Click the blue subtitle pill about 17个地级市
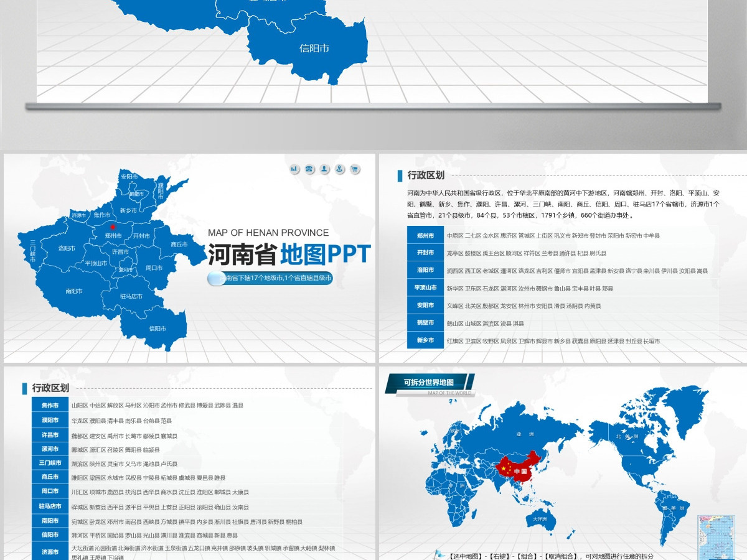Screen dimensions: 747x560 [x=270, y=278]
